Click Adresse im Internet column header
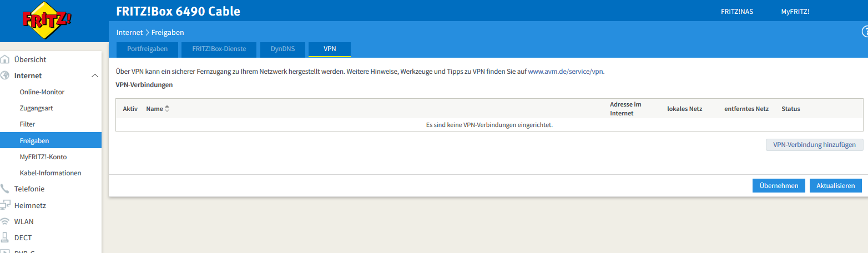 [625, 109]
